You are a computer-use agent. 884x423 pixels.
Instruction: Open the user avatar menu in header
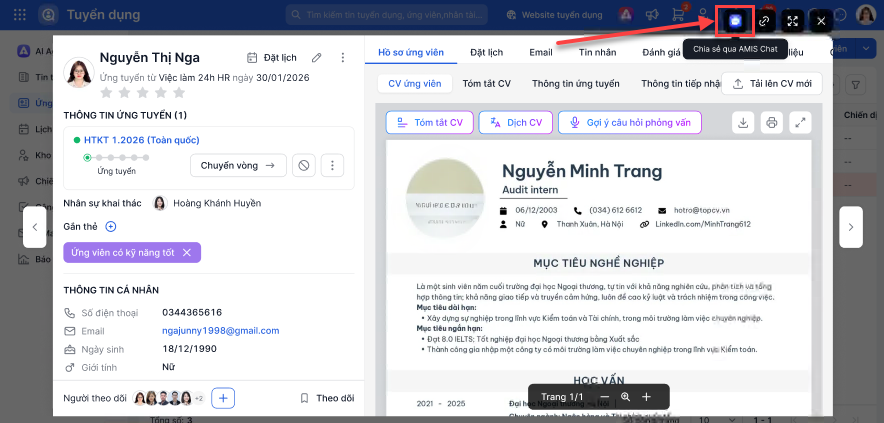(865, 15)
